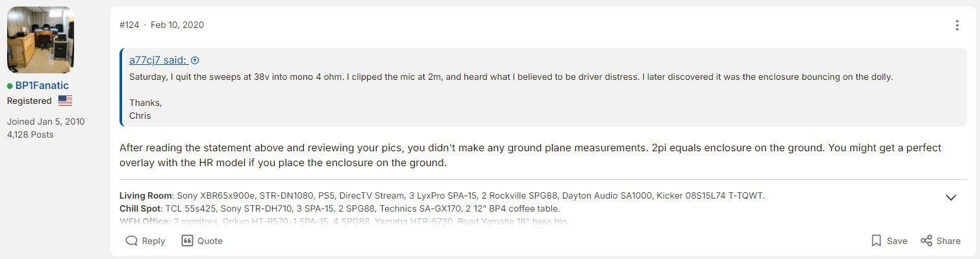Viewport: 980px width, 259px height.
Task: Click the Joined Jan 5, 2010 text
Action: 46,121
